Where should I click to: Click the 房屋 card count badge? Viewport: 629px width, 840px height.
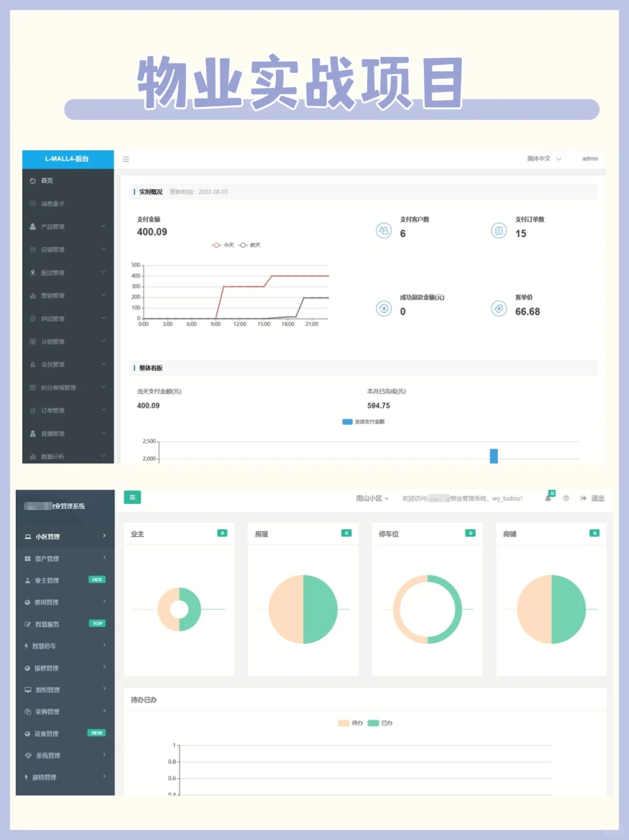point(347,533)
